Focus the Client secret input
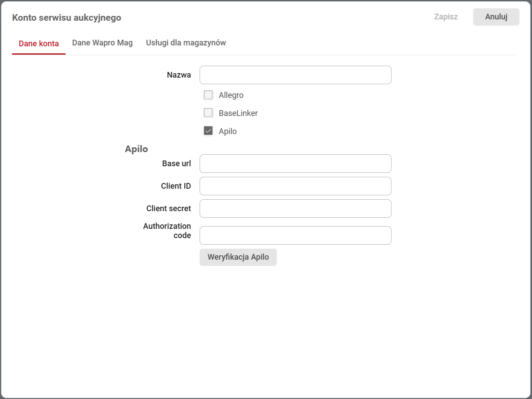 [295, 209]
